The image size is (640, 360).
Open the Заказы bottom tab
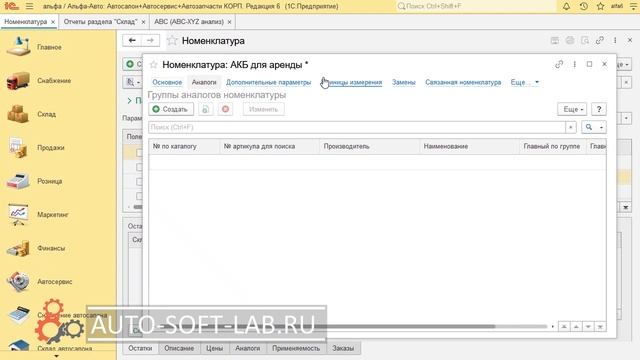coord(343,348)
